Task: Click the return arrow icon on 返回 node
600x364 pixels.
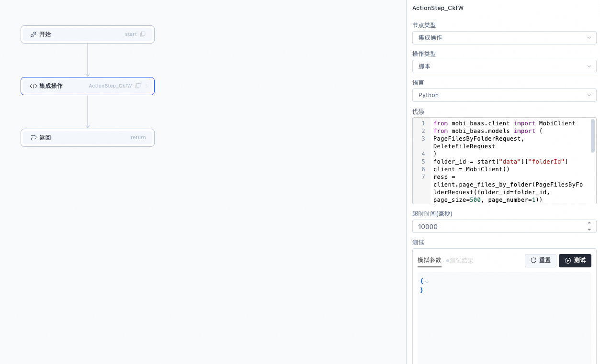Action: pyautogui.click(x=33, y=138)
